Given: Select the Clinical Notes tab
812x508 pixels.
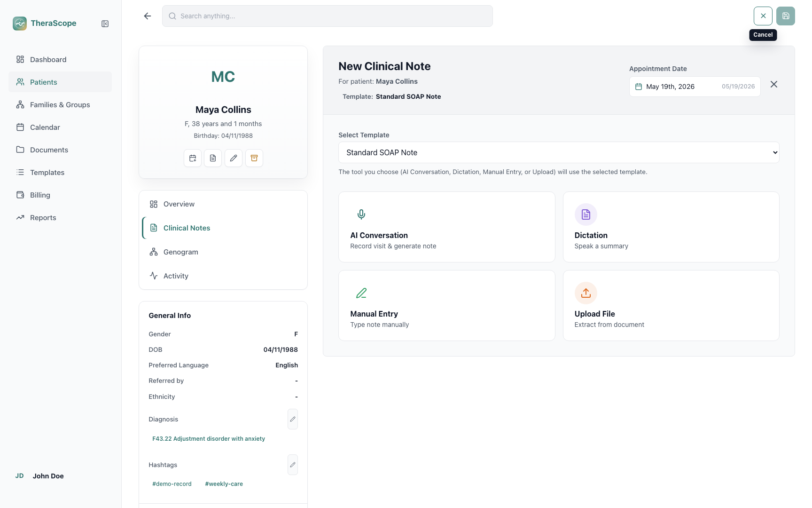Looking at the screenshot, I should [223, 228].
